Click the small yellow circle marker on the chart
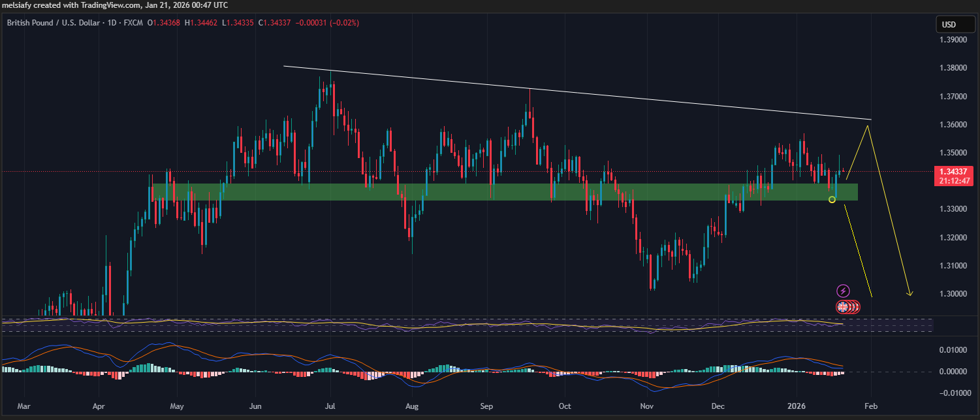980x420 pixels. click(x=832, y=200)
